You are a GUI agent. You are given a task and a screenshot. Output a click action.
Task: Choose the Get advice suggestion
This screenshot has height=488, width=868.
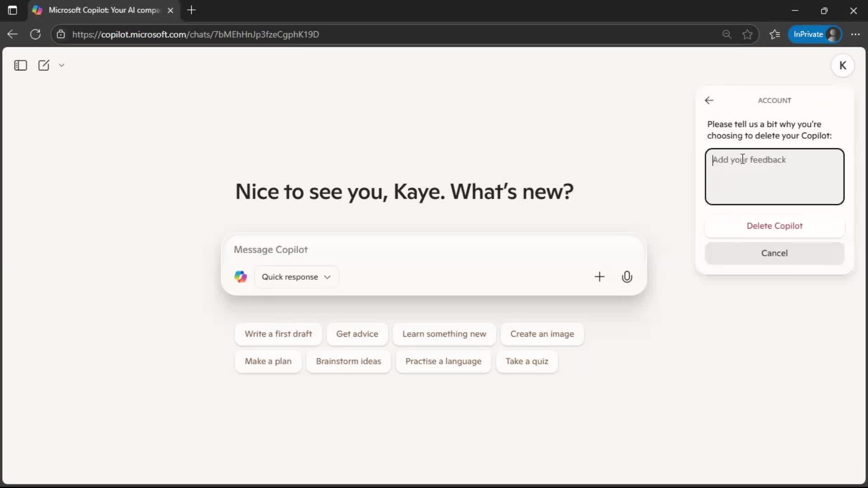point(357,334)
